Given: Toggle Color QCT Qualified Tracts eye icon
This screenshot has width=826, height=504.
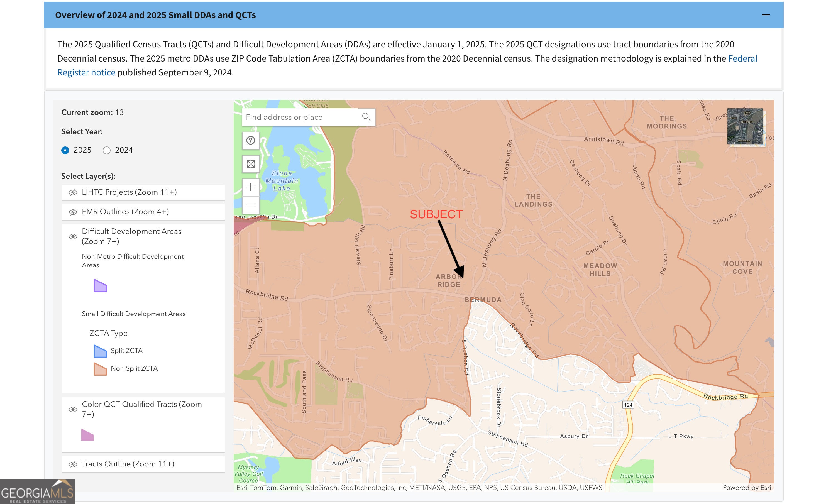Looking at the screenshot, I should (x=73, y=410).
